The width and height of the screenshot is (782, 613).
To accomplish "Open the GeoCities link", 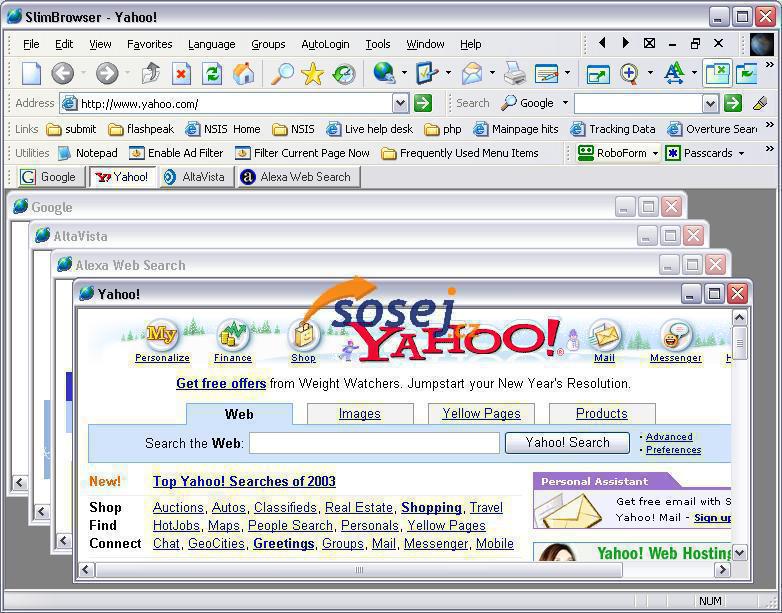I will (216, 544).
